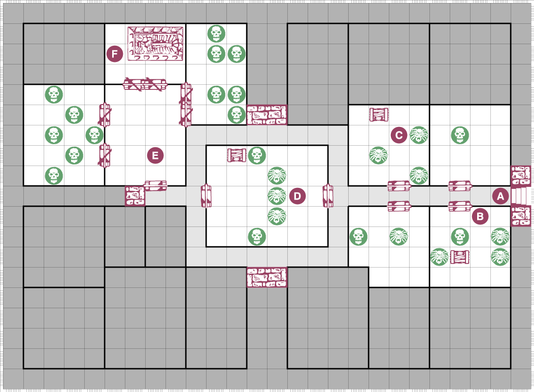Viewport: 534px width, 392px height.
Task: Click the marker labeled A by the stairway
Action: (x=500, y=196)
